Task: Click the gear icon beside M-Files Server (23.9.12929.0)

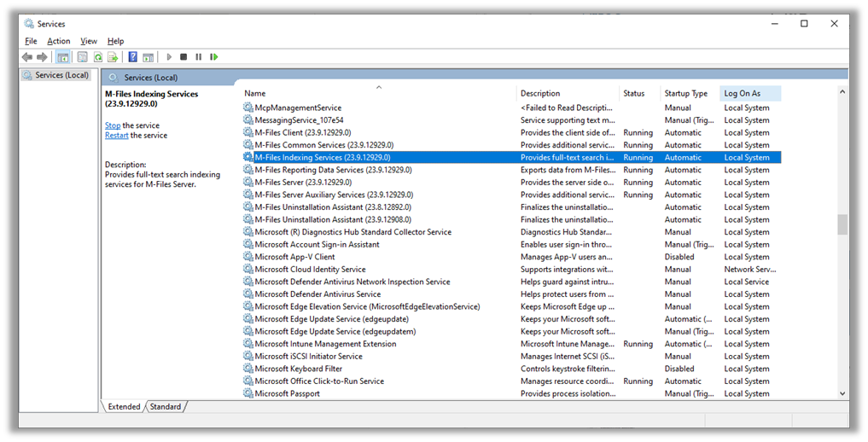Action: coord(248,182)
